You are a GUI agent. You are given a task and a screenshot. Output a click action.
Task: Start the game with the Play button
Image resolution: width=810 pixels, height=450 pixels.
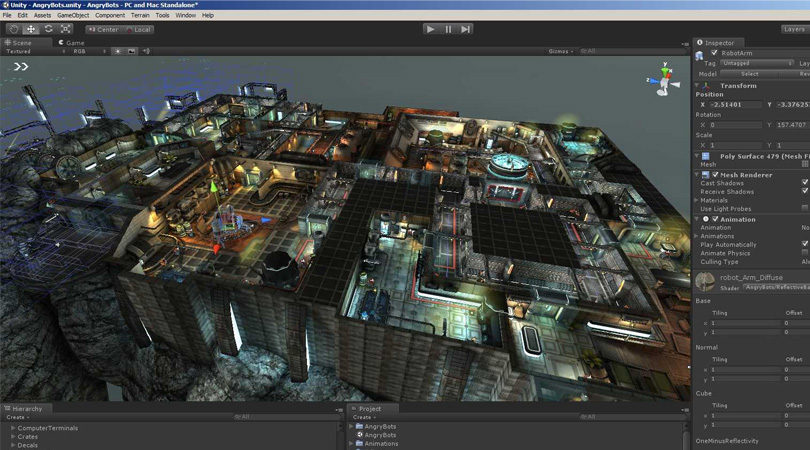pos(430,29)
